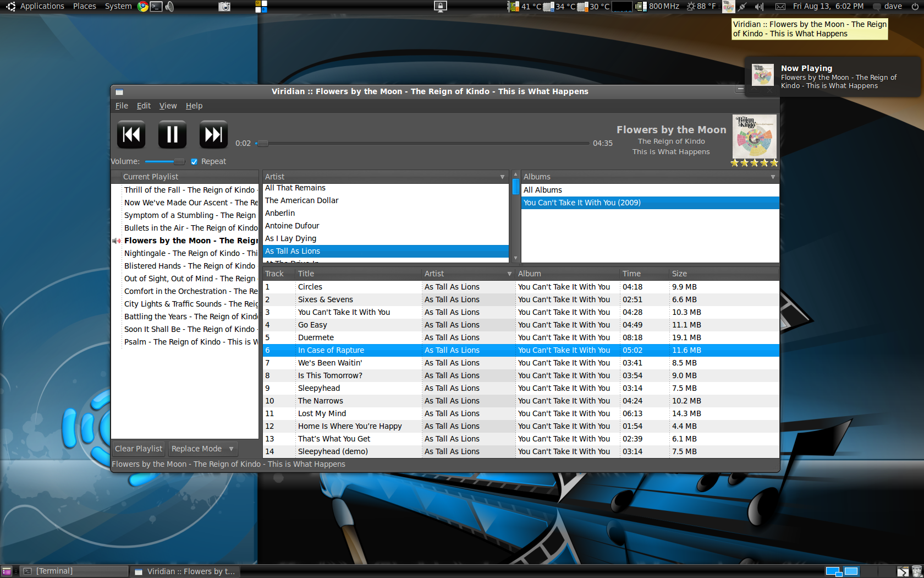Select track Sleepyhead (demo)
Viewport: 924px width, 578px height.
tap(521, 451)
